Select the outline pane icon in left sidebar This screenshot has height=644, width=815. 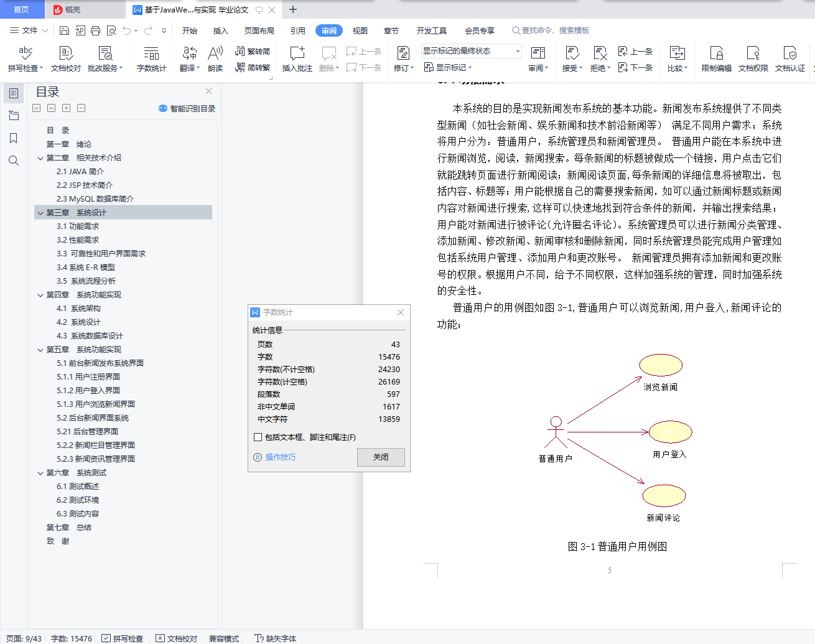pyautogui.click(x=14, y=93)
